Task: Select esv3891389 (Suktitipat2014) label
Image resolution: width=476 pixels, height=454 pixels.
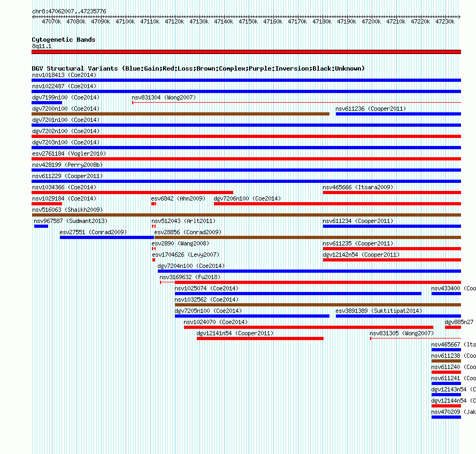Action: pos(379,311)
